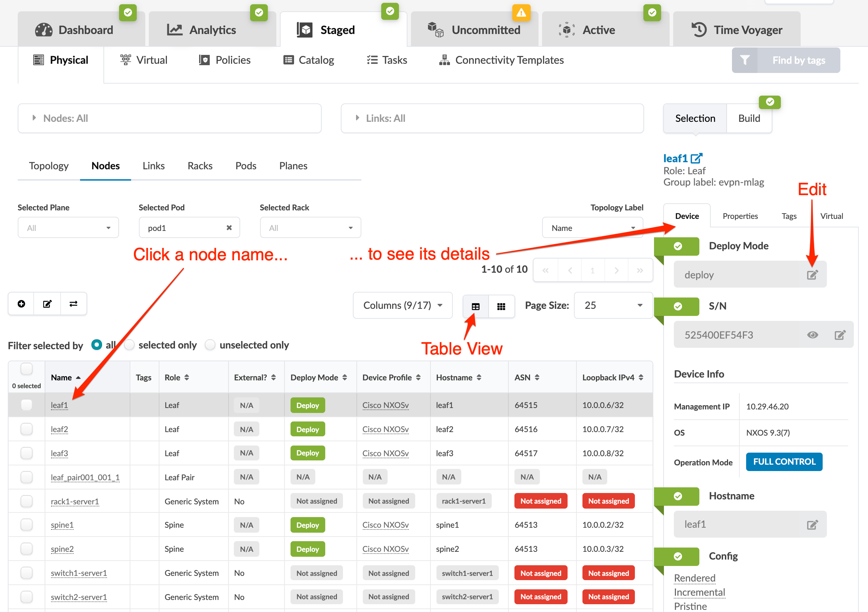The width and height of the screenshot is (868, 612).
Task: Edit the leaf1 hostname field
Action: coord(812,524)
